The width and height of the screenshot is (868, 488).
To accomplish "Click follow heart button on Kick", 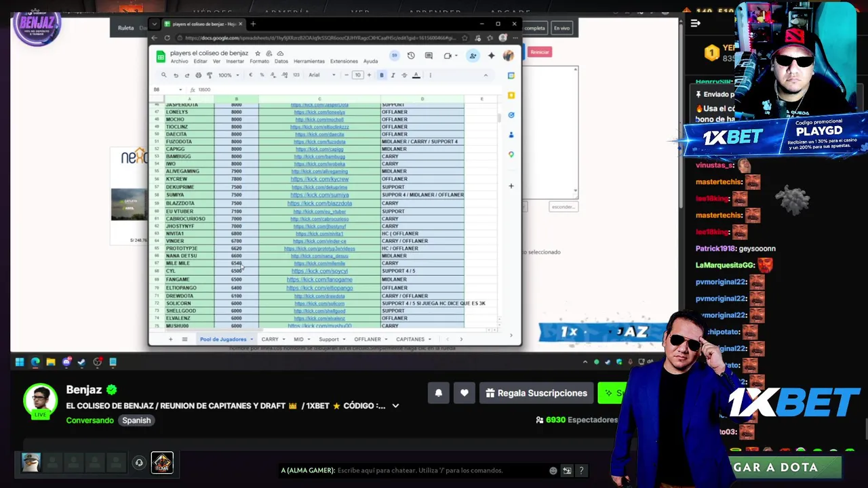I will pos(465,392).
